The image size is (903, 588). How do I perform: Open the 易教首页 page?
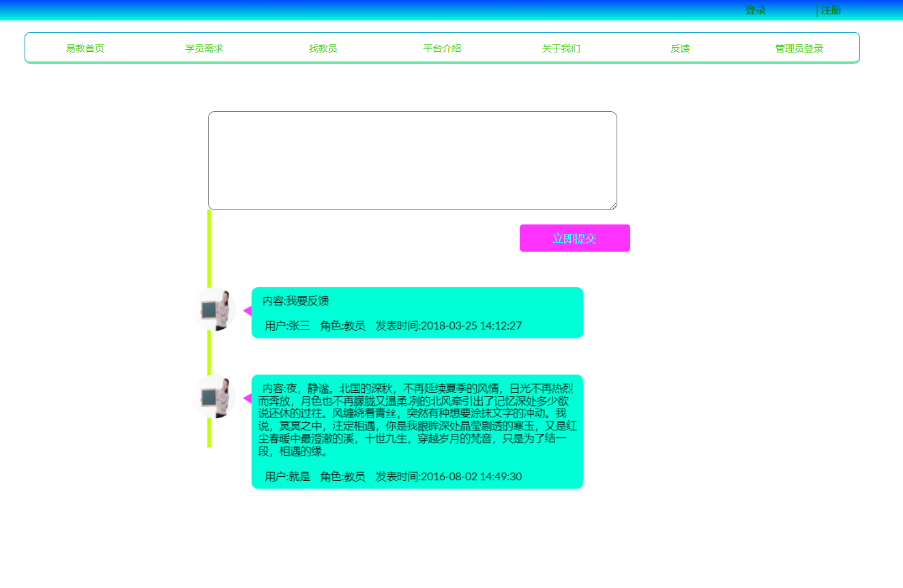coord(85,48)
